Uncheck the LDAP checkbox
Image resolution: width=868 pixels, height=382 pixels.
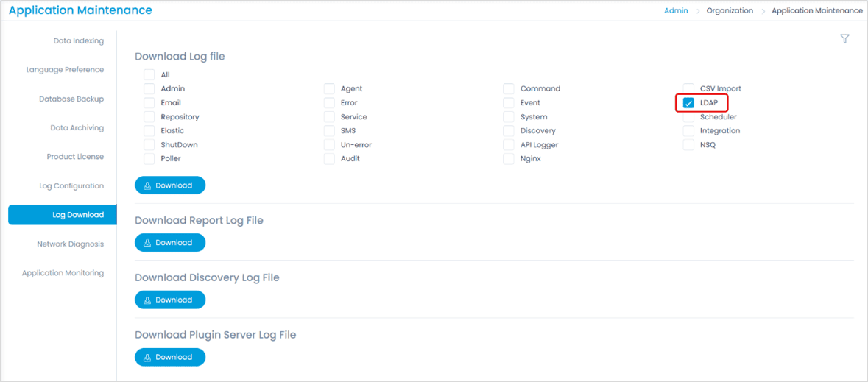[x=688, y=103]
